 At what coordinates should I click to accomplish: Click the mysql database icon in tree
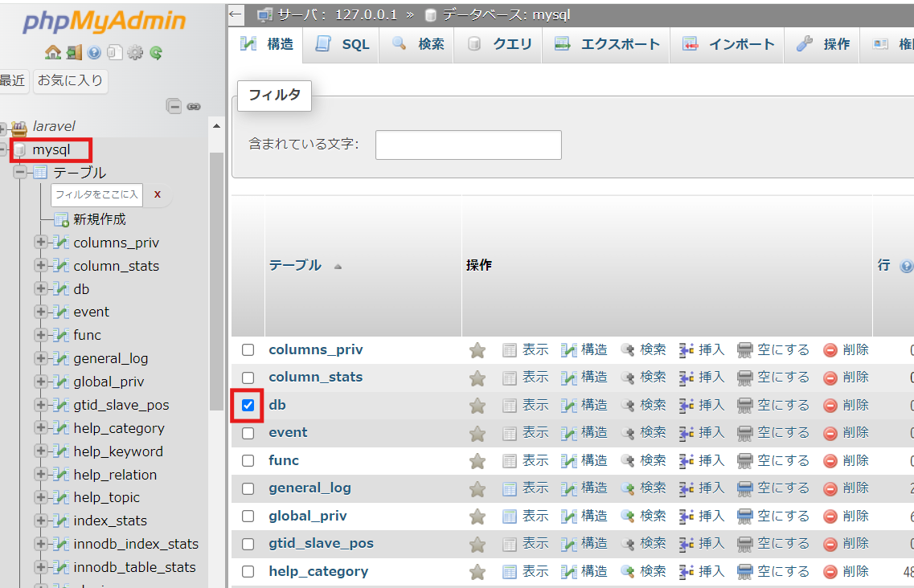20,149
